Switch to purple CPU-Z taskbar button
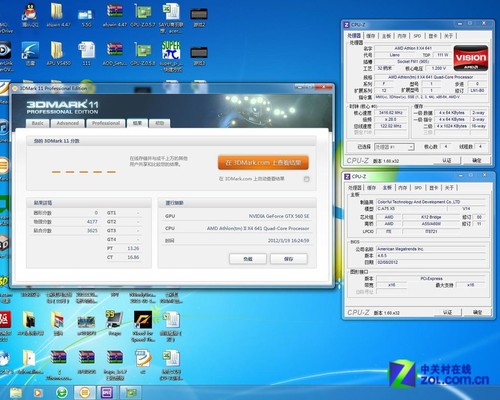Image resolution: width=500 pixels, height=400 pixels. (107, 393)
